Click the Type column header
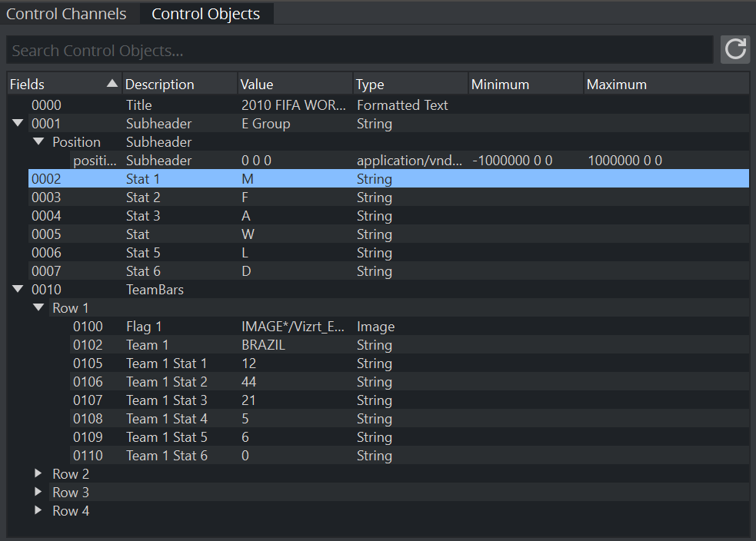 pyautogui.click(x=409, y=84)
